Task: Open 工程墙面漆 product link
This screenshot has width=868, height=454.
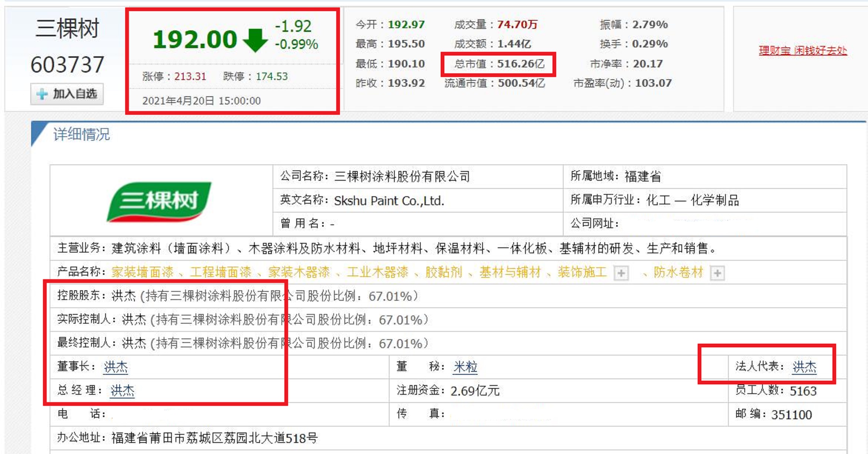Action: 221,272
